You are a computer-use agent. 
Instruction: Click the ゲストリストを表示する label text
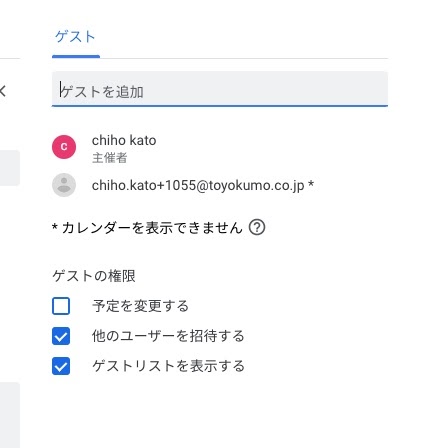168,366
